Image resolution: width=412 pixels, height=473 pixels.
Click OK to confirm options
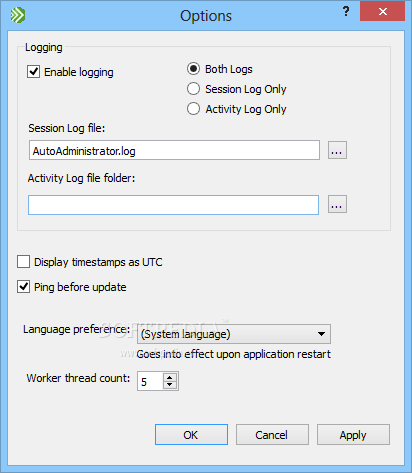pyautogui.click(x=191, y=435)
